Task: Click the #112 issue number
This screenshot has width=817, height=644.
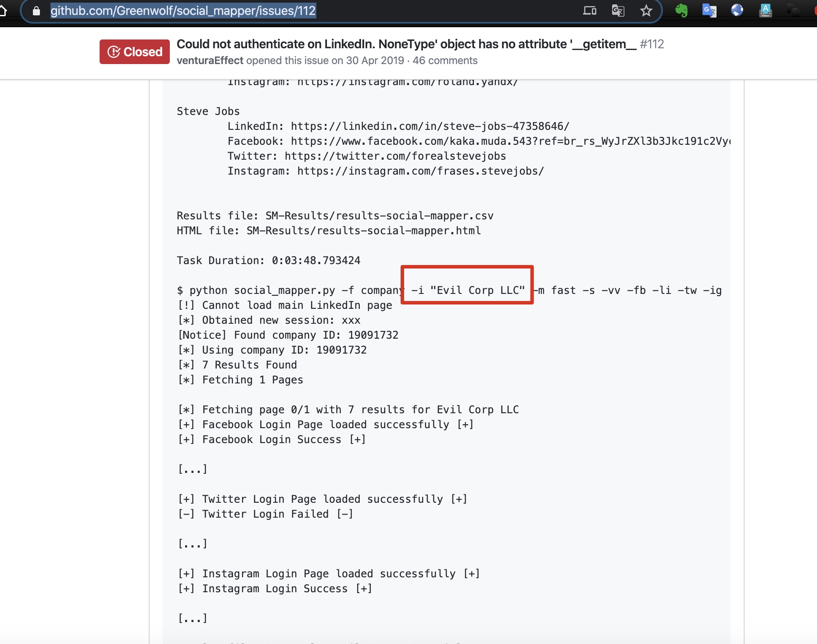Action: tap(652, 44)
